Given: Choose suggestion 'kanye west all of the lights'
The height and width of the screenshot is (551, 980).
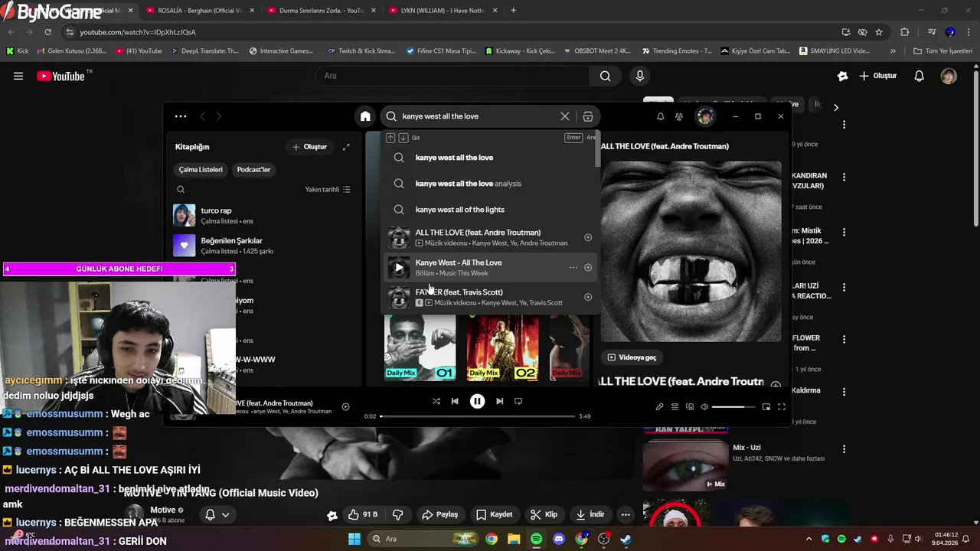Looking at the screenshot, I should pos(490,210).
